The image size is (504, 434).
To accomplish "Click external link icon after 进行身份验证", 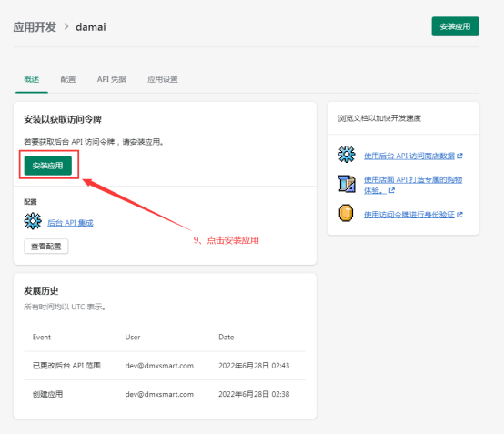I will click(459, 215).
